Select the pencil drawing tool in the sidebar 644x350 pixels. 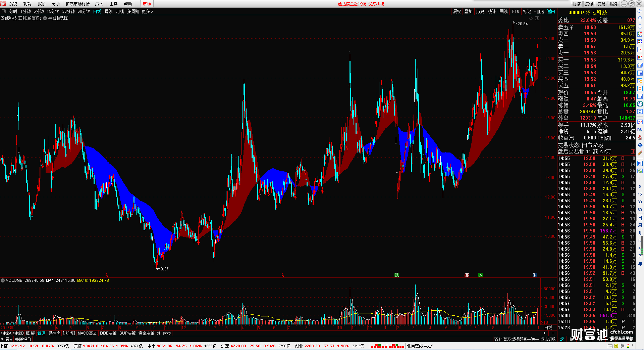click(640, 153)
